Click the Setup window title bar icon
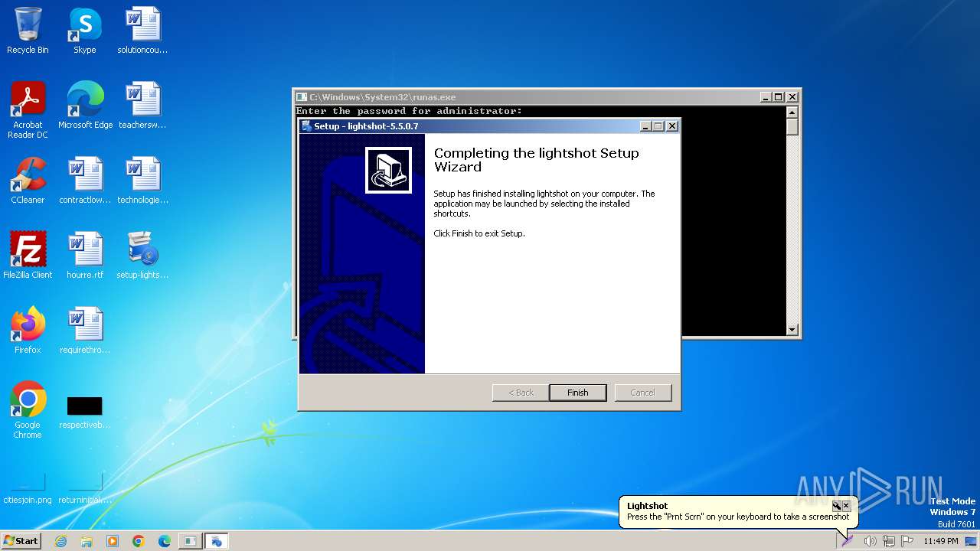This screenshot has width=980, height=551. (x=306, y=126)
